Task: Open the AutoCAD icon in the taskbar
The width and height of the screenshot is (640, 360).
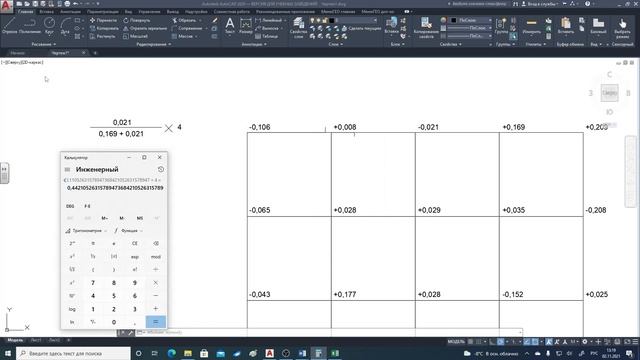Action: 269,353
